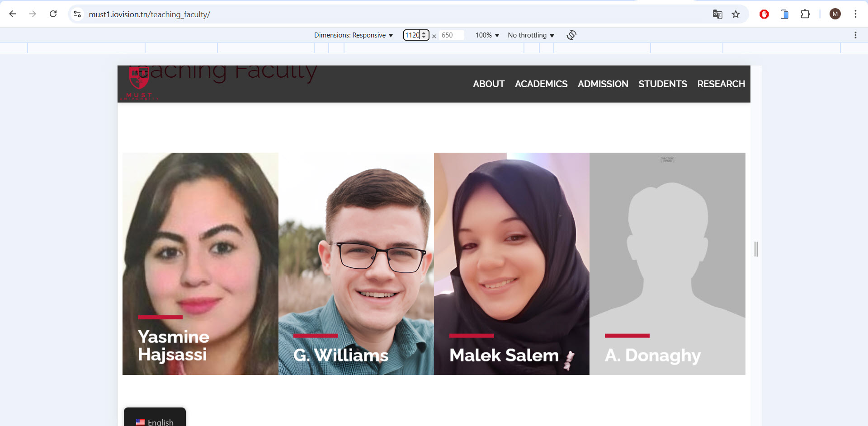Expand the Dimensions: Responsive dropdown
Viewport: 868px width, 426px height.
[x=354, y=35]
